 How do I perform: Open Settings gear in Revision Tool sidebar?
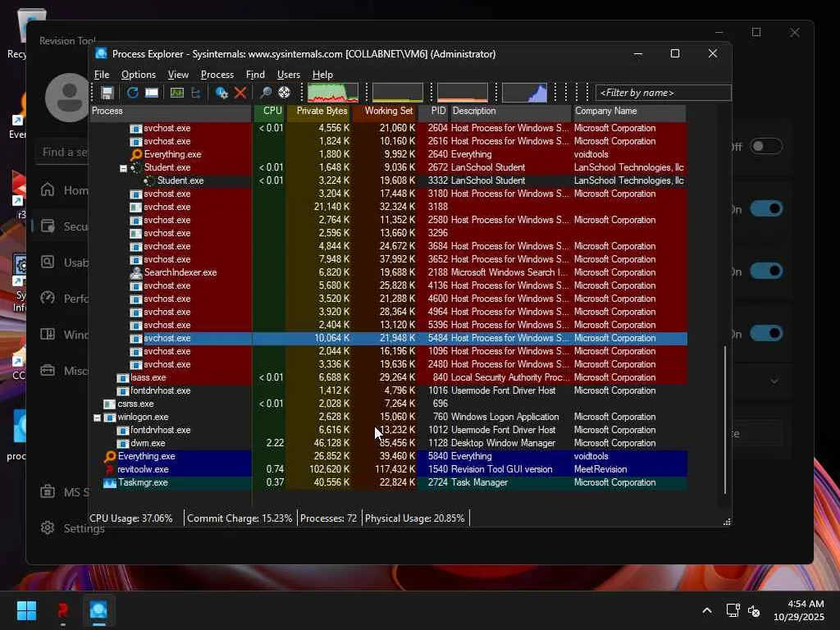tap(48, 527)
